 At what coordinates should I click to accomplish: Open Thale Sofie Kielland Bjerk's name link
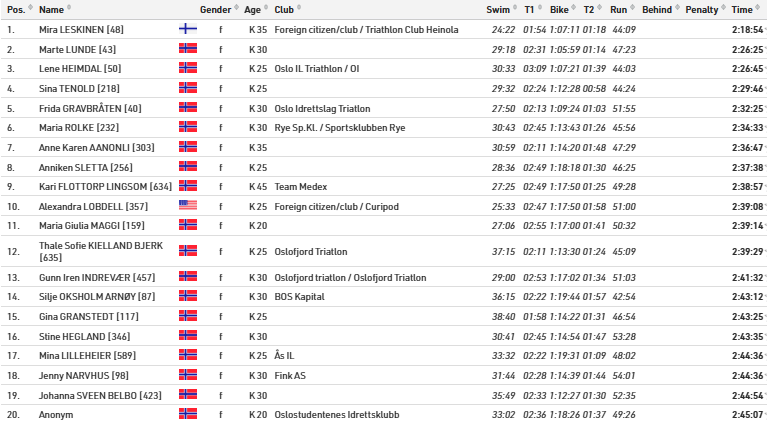85,246
